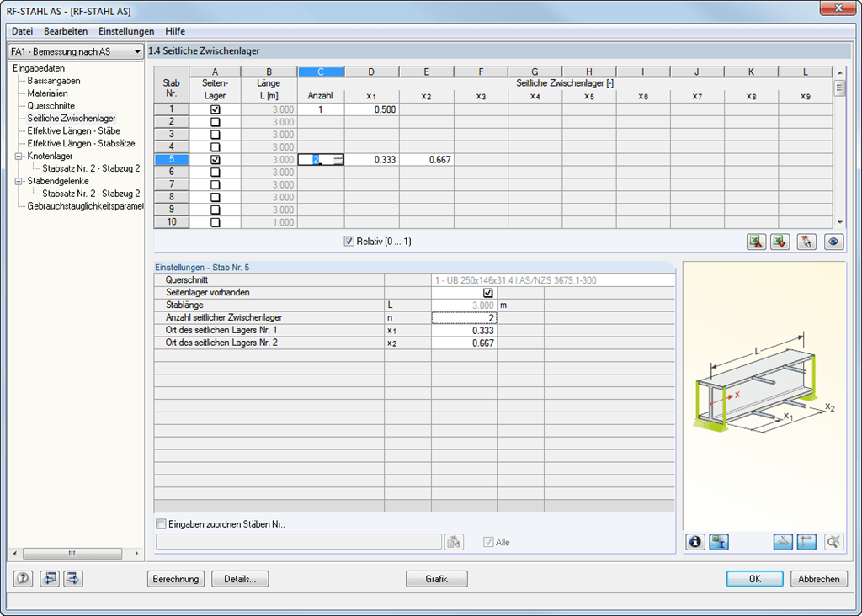862x616 pixels.
Task: Enable Eingaben zuordnen Stäben Nr. checkbox
Action: (161, 524)
